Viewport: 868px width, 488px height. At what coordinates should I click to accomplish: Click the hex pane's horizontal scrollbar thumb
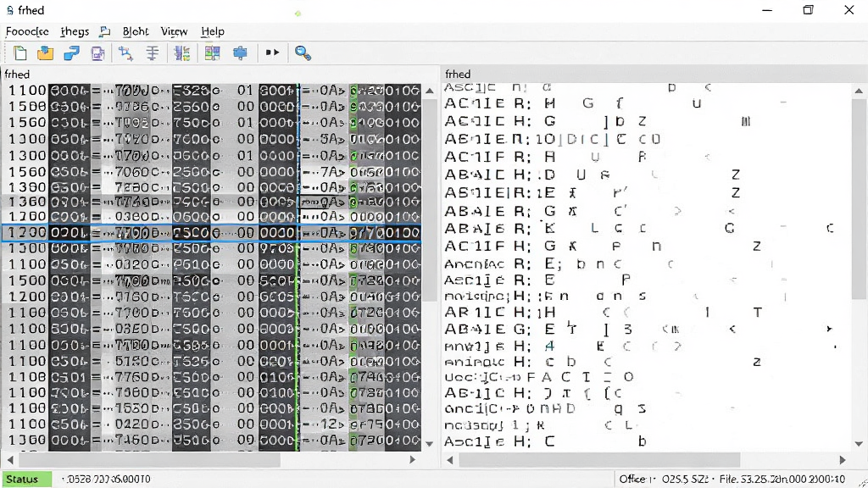click(149, 460)
